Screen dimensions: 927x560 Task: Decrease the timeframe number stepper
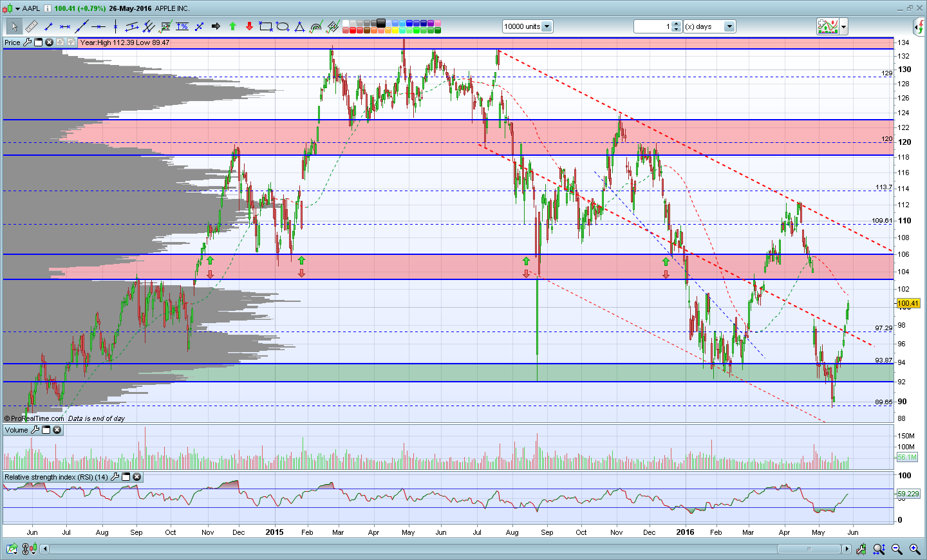click(677, 29)
